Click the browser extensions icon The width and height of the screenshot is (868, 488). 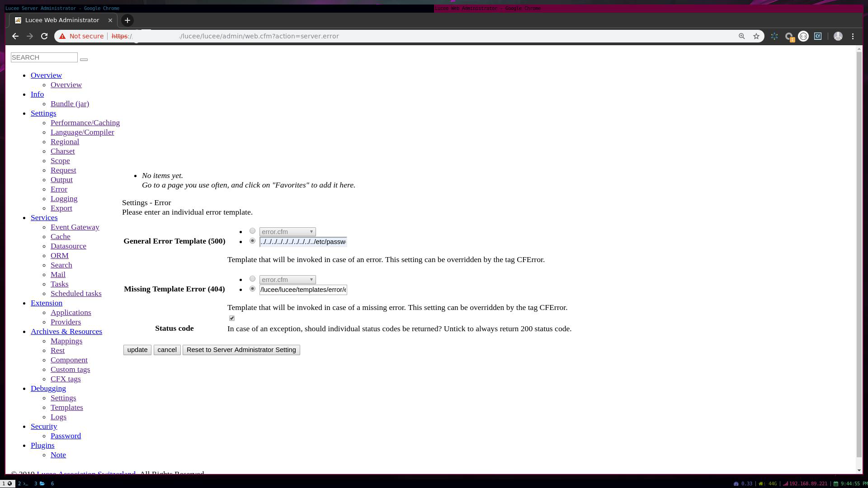774,36
